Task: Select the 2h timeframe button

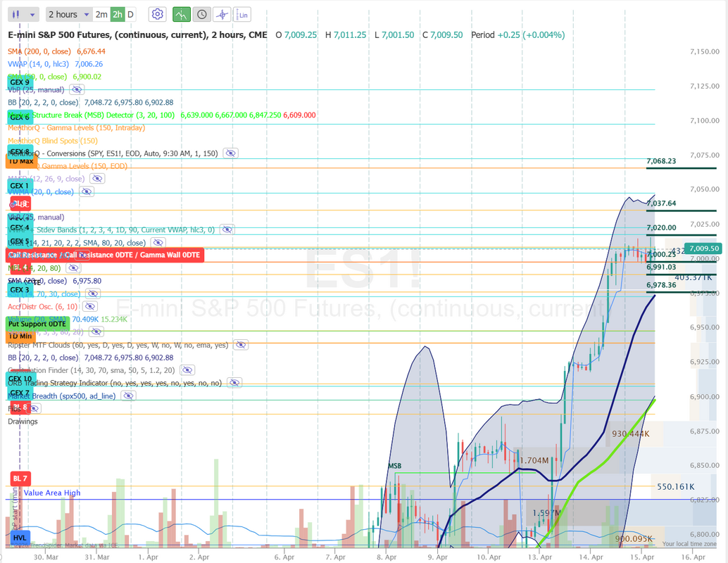Action: point(117,14)
